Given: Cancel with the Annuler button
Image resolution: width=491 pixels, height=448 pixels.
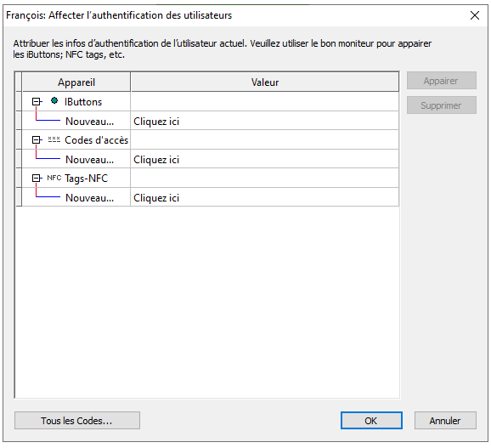Looking at the screenshot, I should [x=445, y=421].
